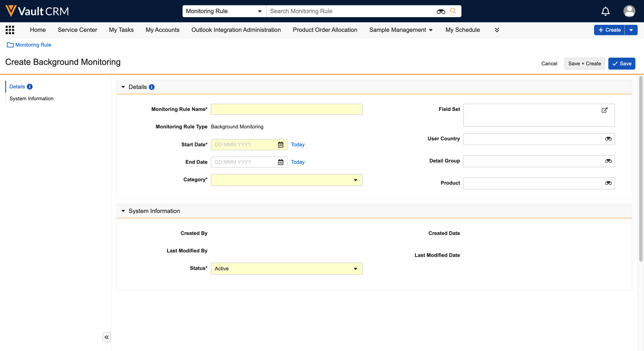Open the Field Set pop-out editor icon

[x=604, y=110]
